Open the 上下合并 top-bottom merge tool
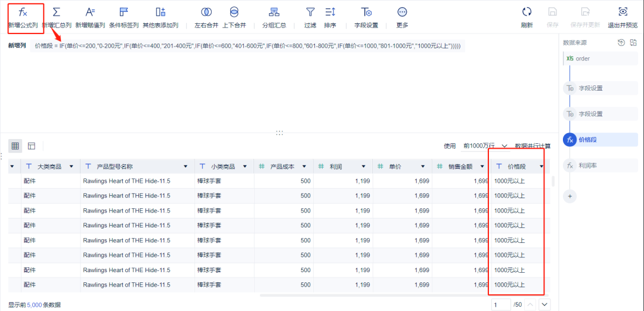This screenshot has width=644, height=311. tap(234, 19)
